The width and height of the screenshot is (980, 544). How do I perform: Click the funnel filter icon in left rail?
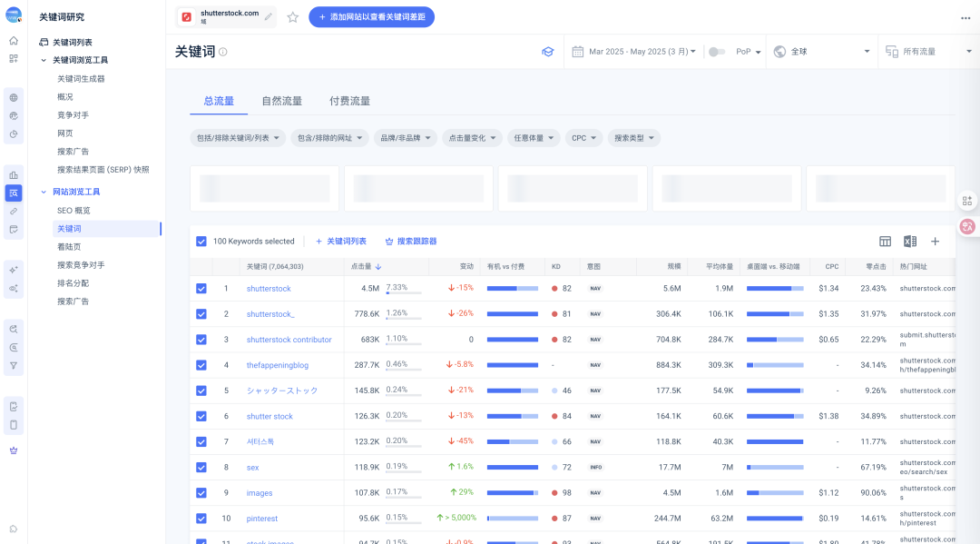pos(13,366)
